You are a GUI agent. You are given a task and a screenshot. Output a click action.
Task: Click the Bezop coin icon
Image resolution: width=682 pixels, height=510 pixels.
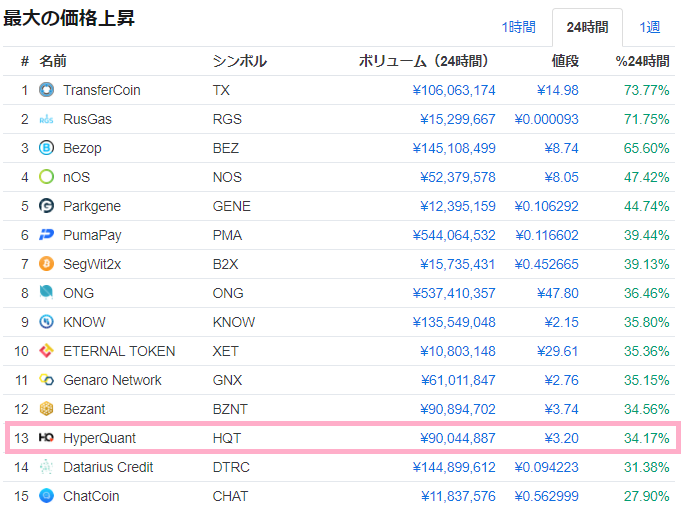coord(46,148)
